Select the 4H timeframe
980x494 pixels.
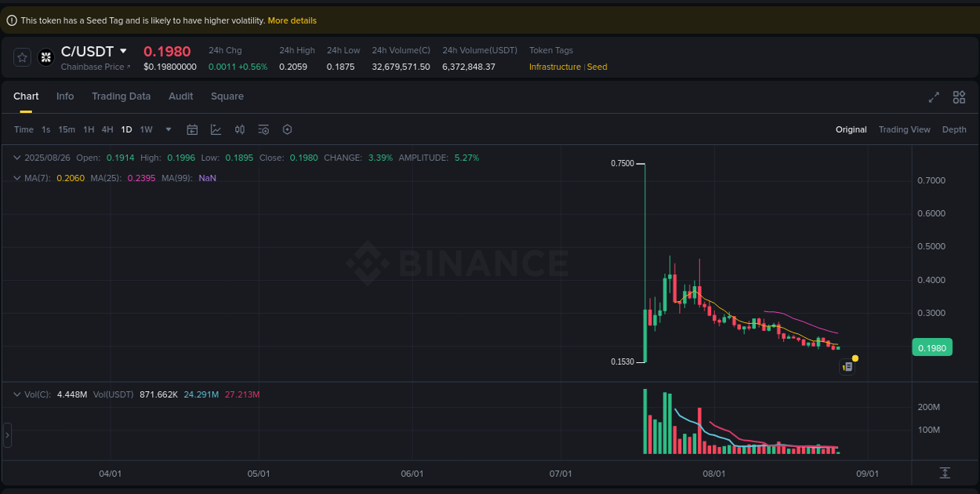[x=107, y=129]
